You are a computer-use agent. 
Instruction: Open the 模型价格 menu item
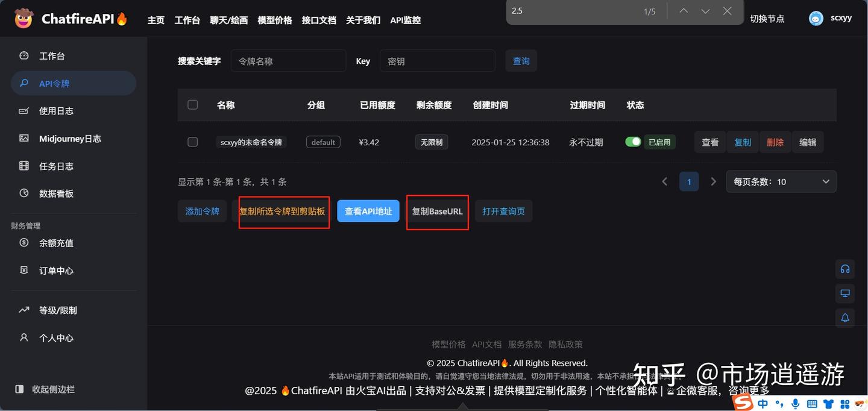(x=275, y=20)
